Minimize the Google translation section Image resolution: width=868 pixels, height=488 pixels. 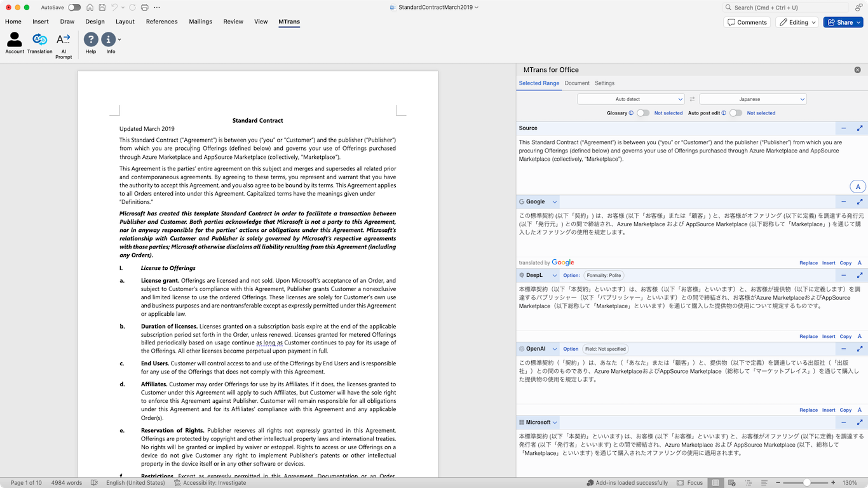843,202
